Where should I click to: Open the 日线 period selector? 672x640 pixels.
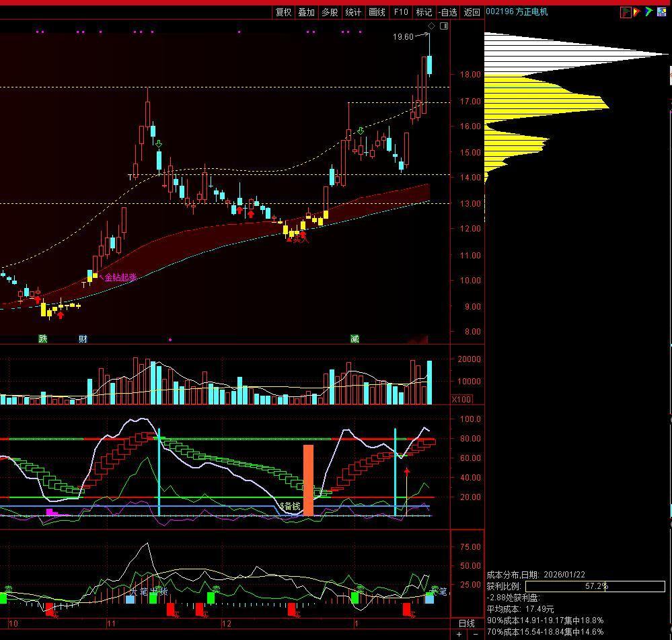coord(467,623)
